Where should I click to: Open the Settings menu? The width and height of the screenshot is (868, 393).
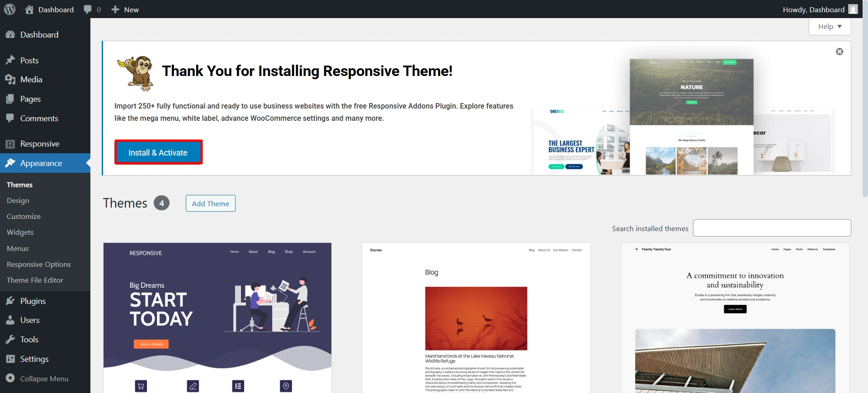tap(45, 359)
